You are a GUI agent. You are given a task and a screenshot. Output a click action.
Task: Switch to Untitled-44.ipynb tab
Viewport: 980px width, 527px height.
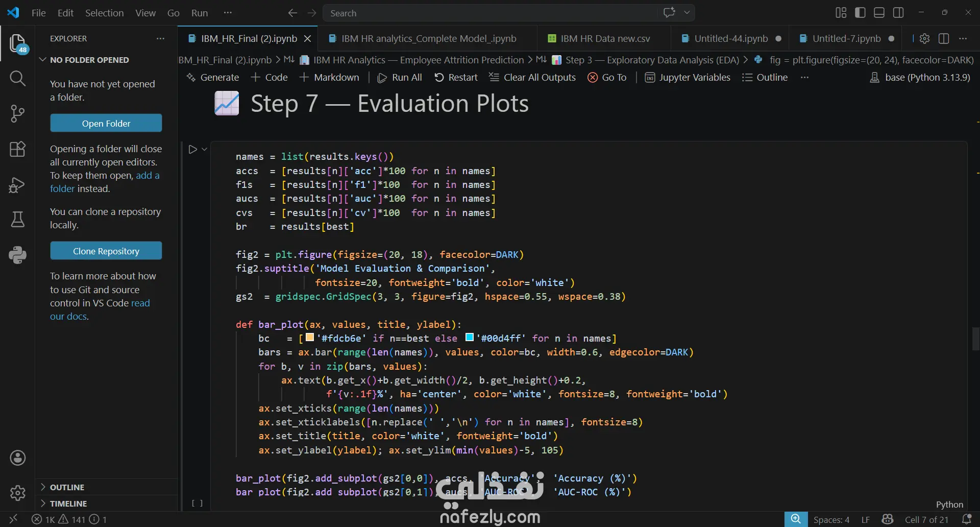pyautogui.click(x=730, y=38)
